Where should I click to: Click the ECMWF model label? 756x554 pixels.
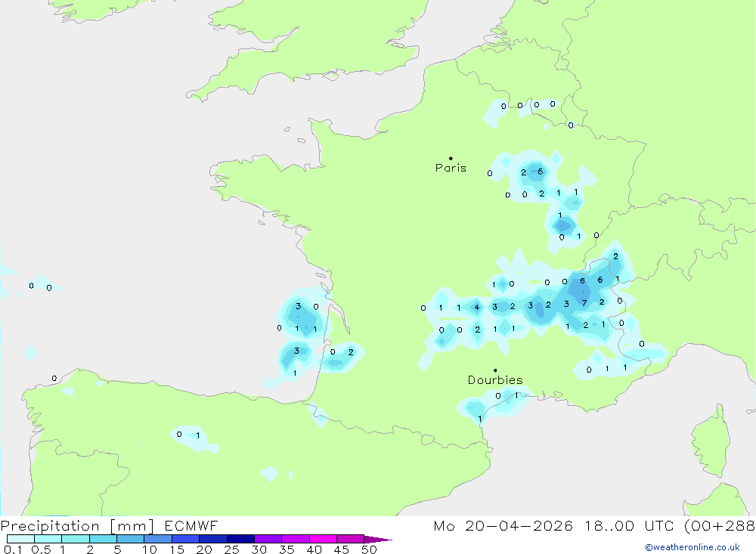191,525
